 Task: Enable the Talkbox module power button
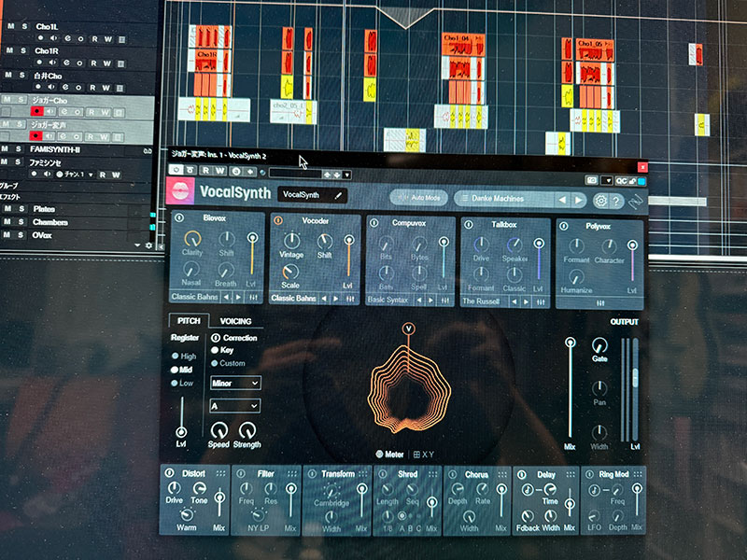[469, 224]
